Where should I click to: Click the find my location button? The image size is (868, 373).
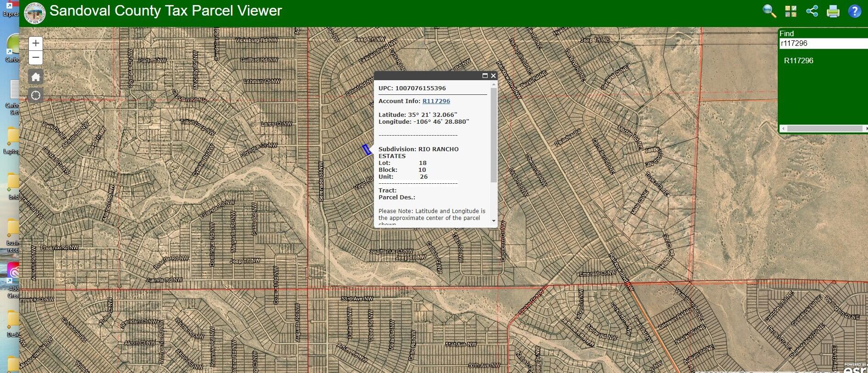point(36,95)
